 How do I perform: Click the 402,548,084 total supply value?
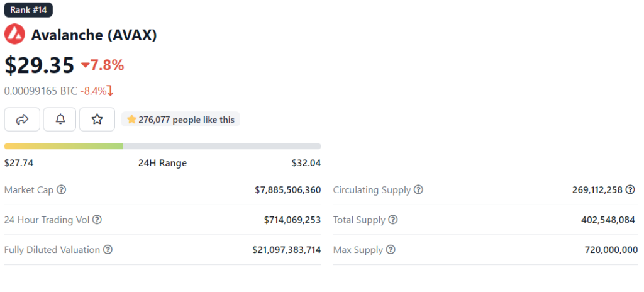coord(608,220)
